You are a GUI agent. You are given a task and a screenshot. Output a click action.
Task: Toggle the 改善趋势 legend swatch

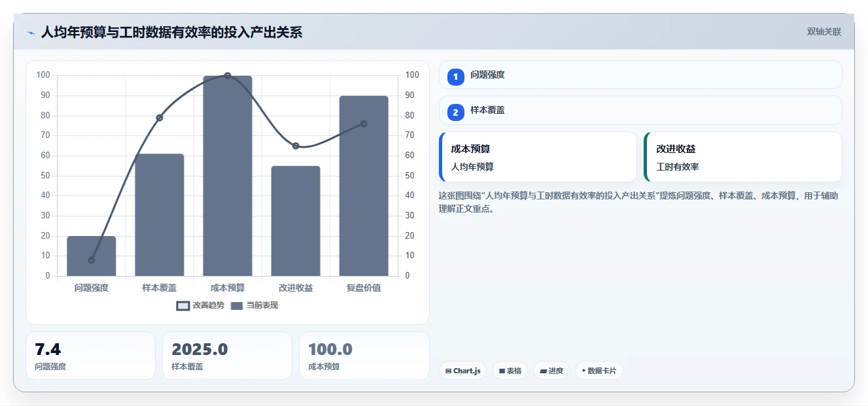(183, 305)
